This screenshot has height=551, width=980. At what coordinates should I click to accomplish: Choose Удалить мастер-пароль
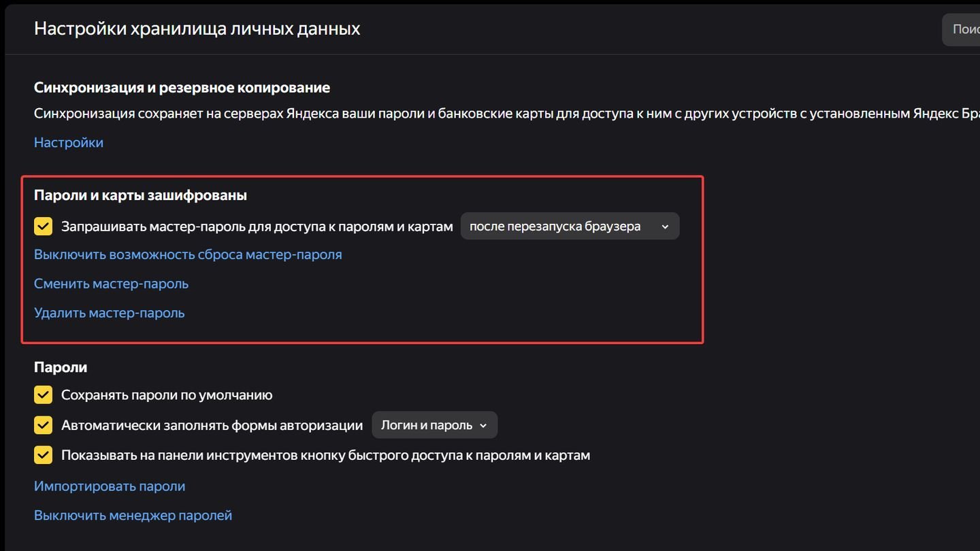(109, 313)
